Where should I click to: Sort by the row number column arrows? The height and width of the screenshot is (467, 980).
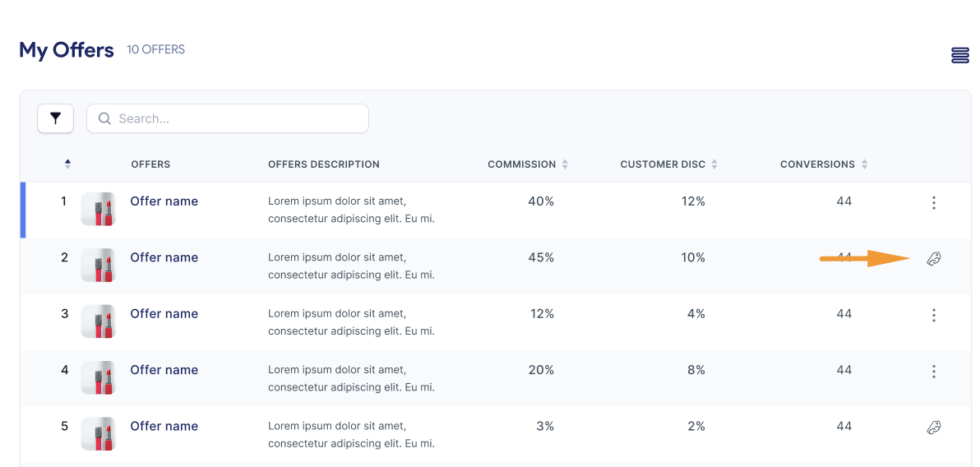tap(67, 164)
